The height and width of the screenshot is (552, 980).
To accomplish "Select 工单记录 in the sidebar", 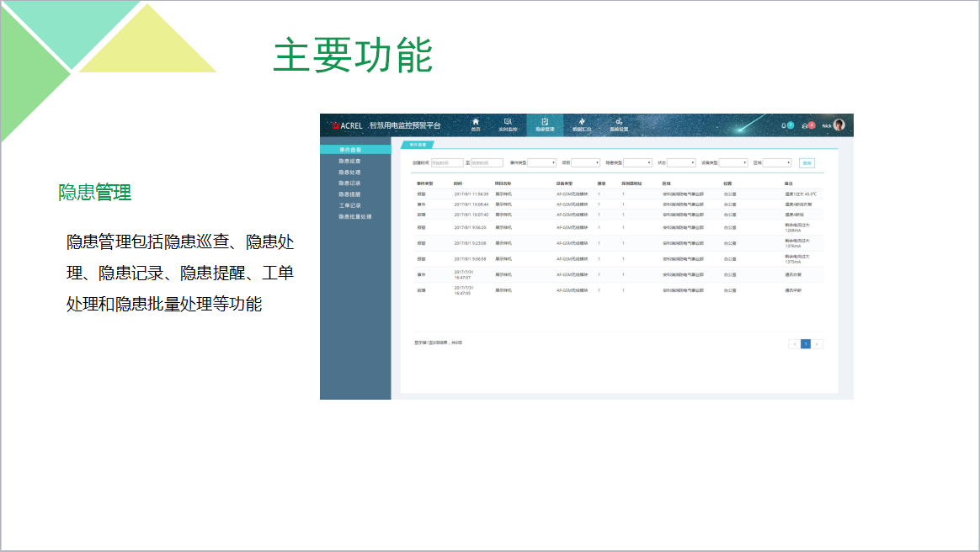I will tap(350, 205).
